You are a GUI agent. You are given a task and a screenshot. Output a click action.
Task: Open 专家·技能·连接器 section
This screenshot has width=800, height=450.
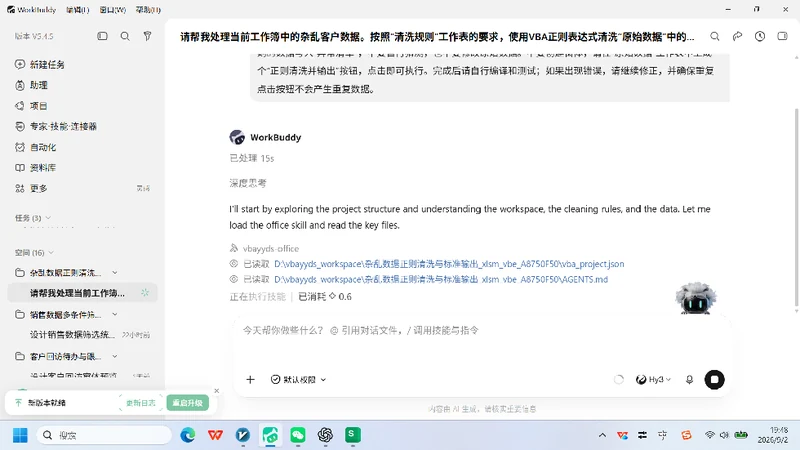click(x=56, y=127)
